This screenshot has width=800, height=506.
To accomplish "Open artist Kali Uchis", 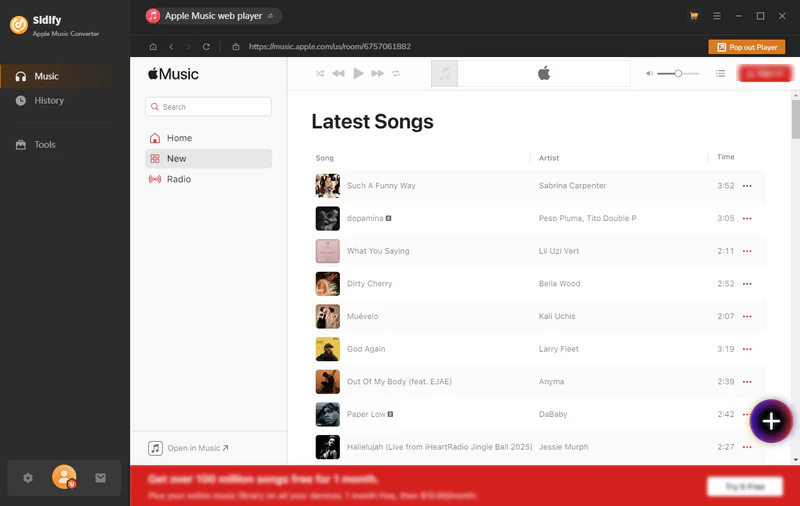I will pyautogui.click(x=557, y=316).
